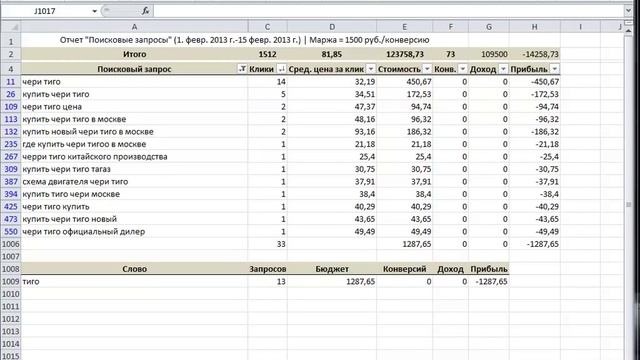The width and height of the screenshot is (640, 360).
Task: Select column F header
Action: click(x=450, y=27)
